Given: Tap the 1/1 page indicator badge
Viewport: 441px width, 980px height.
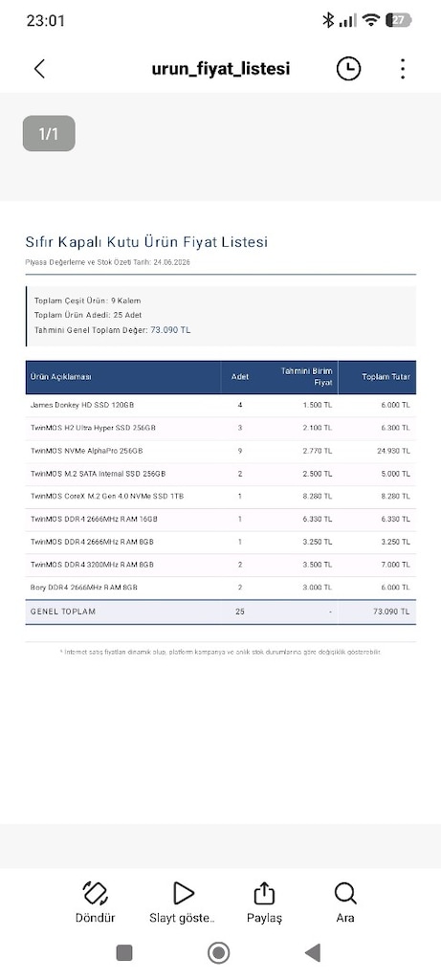Looking at the screenshot, I should point(49,133).
